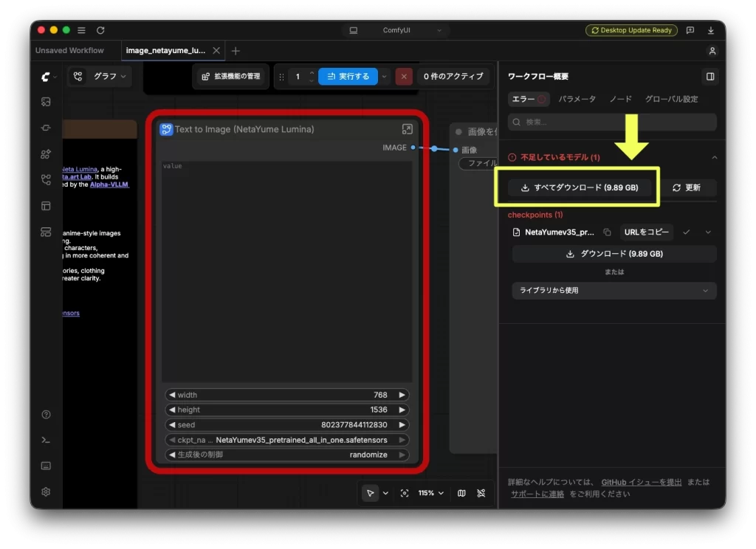Screen dimensions: 756x549
Task: Click すべてダウンロード (9.89 GB) button
Action: pyautogui.click(x=580, y=187)
